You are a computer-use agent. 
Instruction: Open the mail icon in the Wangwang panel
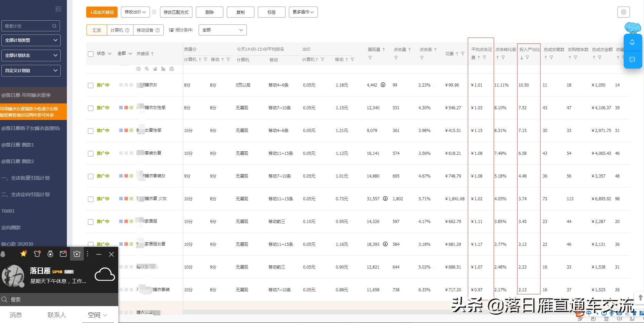click(x=63, y=254)
